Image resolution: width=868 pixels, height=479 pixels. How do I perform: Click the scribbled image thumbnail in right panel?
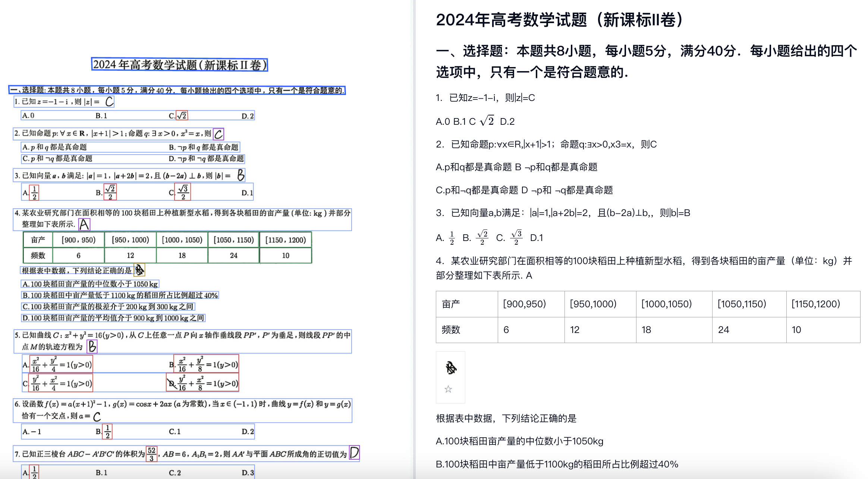(x=451, y=368)
